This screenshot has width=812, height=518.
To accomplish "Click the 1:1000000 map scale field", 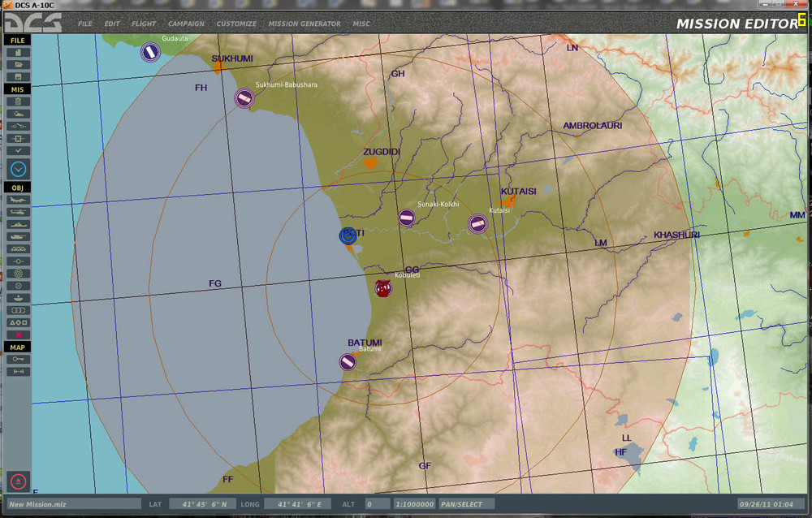I will [414, 504].
